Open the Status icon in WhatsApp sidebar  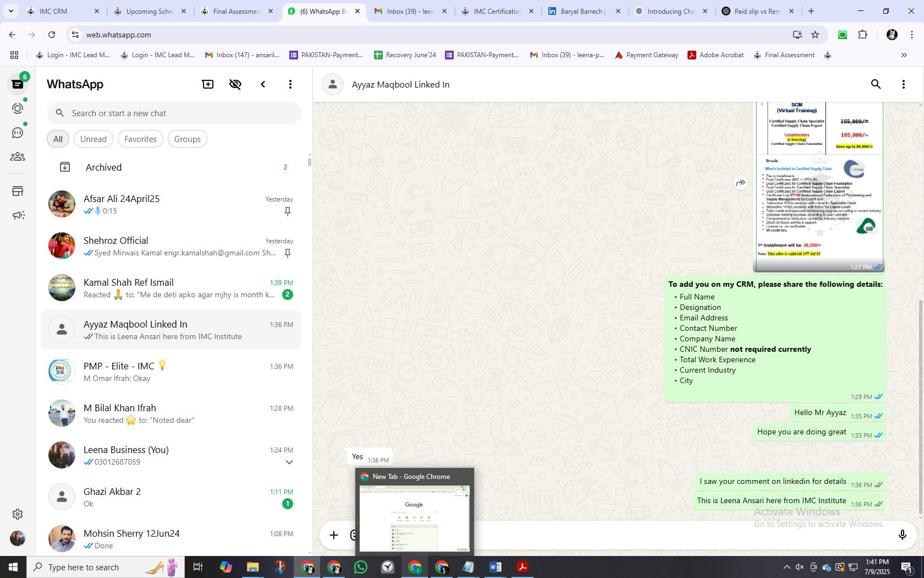18,108
